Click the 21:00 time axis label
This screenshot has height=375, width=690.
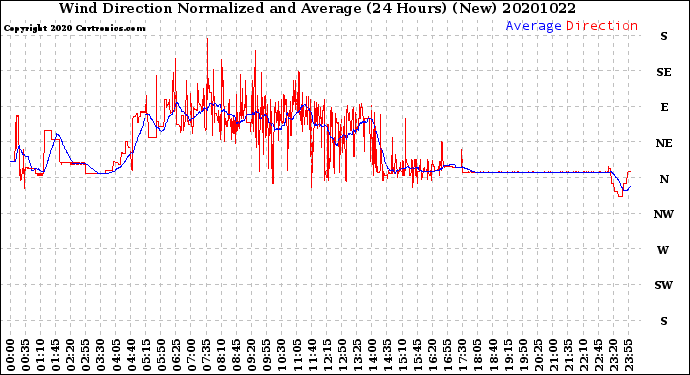pos(553,355)
